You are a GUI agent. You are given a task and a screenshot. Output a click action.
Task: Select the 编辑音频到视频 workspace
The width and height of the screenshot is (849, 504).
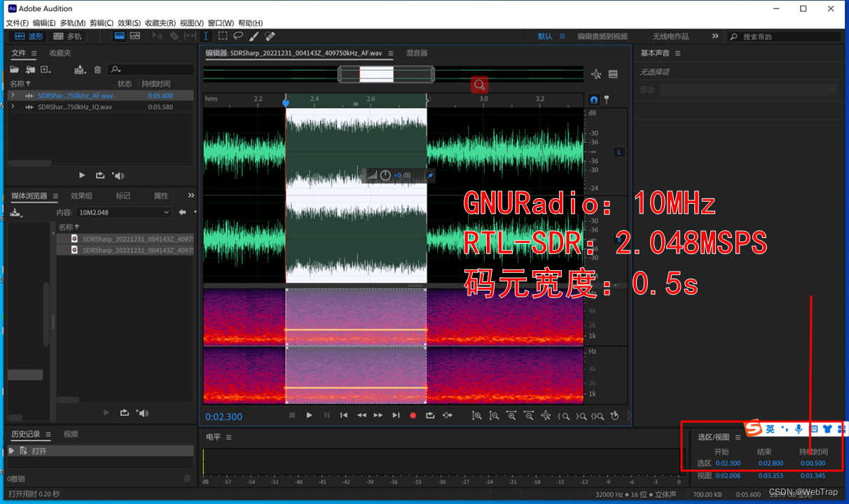coord(602,36)
